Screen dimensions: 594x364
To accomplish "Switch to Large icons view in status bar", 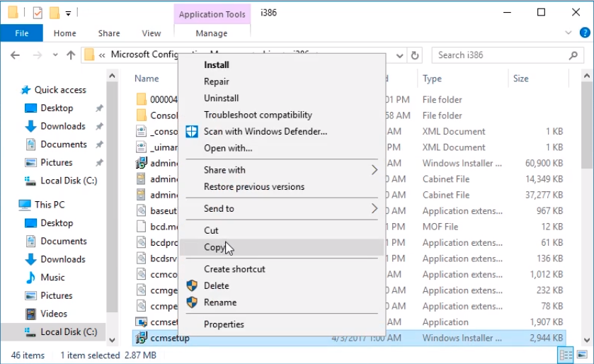I will [582, 355].
